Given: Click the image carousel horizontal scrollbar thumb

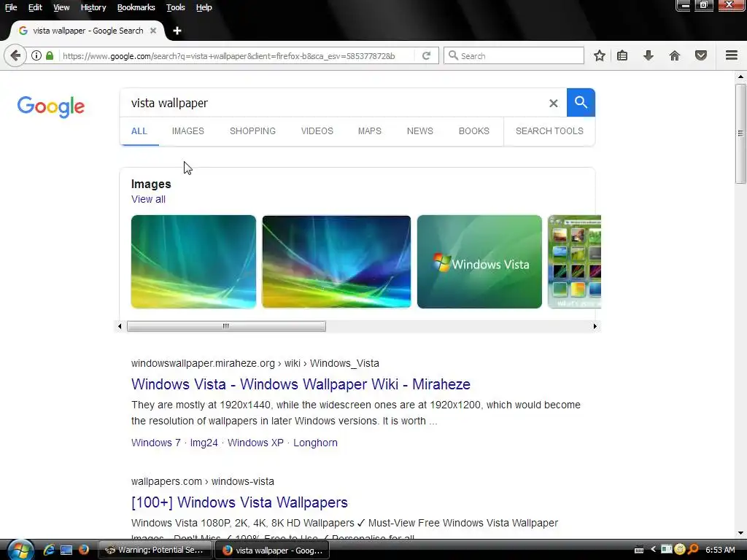Looking at the screenshot, I should (x=226, y=326).
